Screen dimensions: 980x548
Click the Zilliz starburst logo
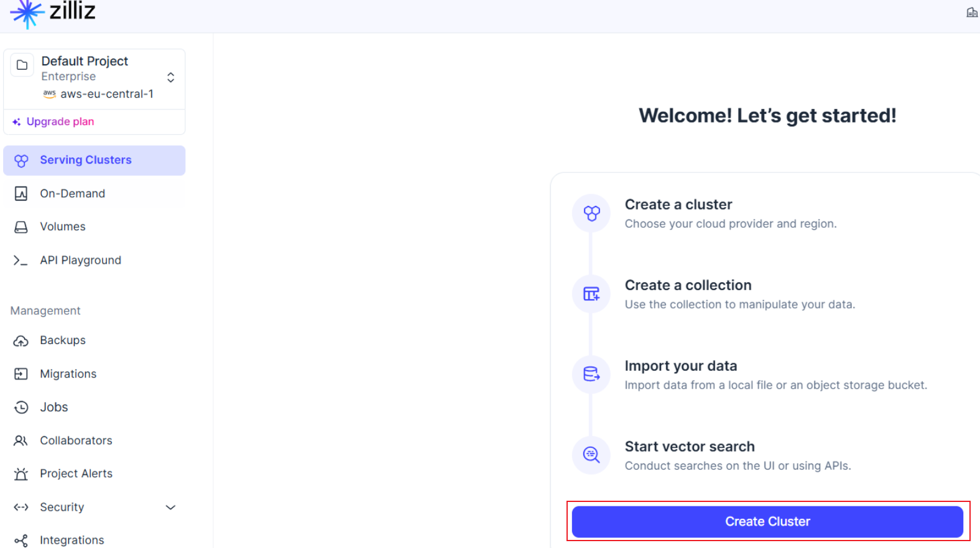tap(27, 14)
